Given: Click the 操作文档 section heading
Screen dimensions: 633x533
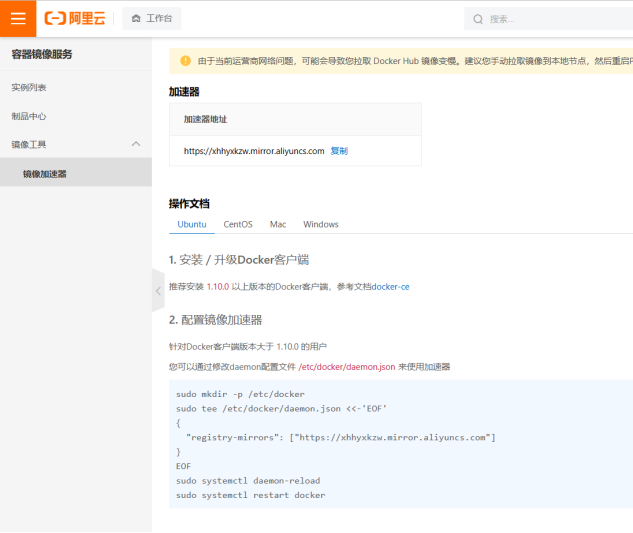Looking at the screenshot, I should click(189, 204).
